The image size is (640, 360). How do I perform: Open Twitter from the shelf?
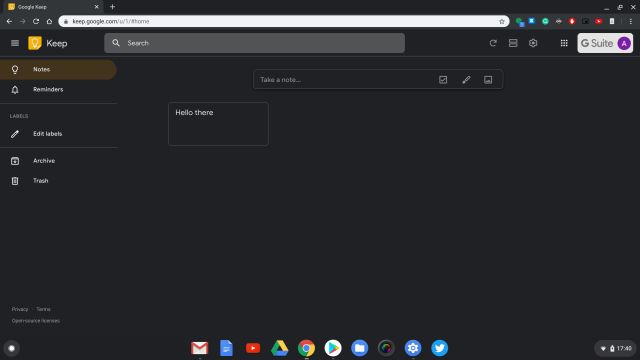click(x=440, y=348)
